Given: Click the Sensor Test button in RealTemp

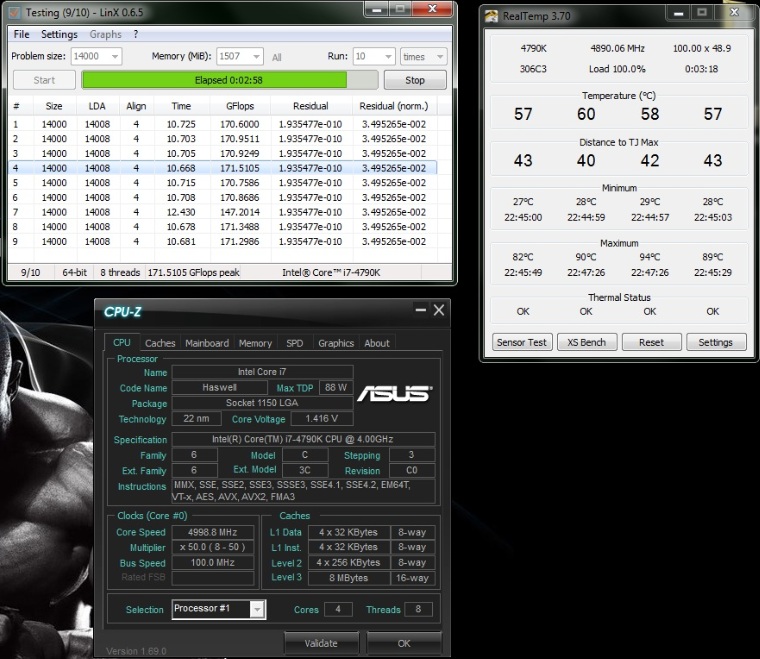Looking at the screenshot, I should [x=522, y=342].
